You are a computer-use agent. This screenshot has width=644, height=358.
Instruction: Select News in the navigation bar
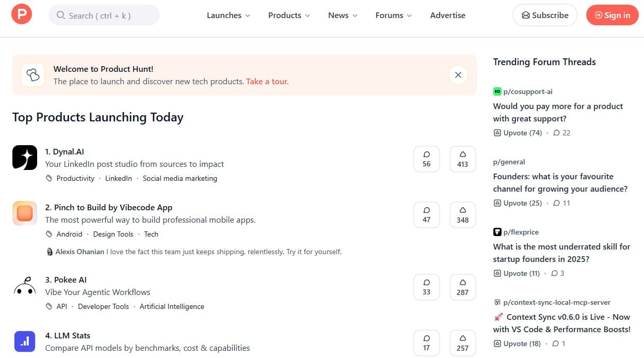[x=342, y=15]
